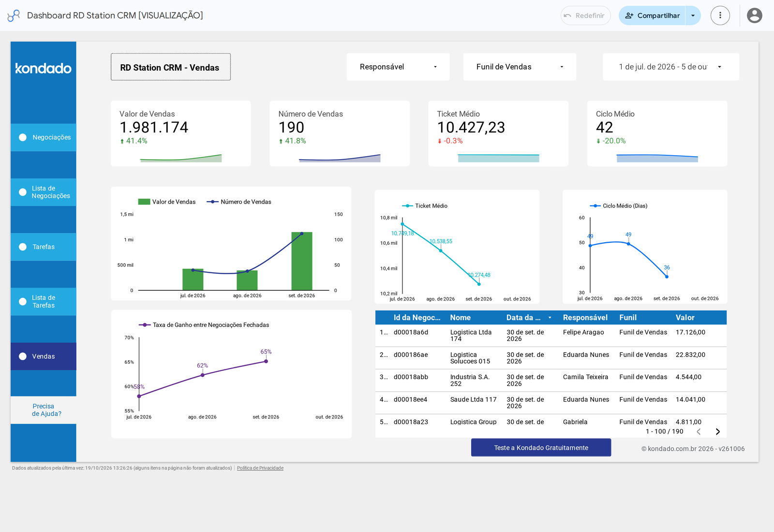Sort table by Id da Negociação header
This screenshot has height=532, width=774.
tap(417, 318)
